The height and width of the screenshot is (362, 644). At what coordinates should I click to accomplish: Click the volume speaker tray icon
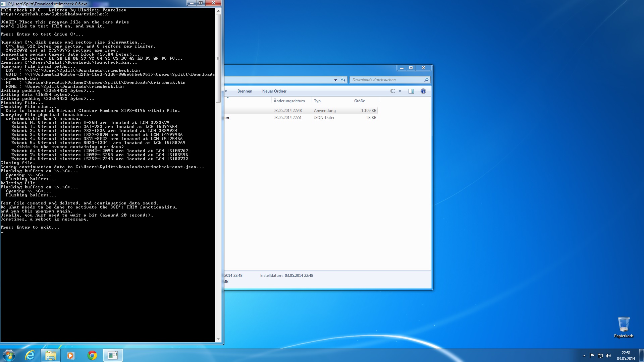coord(608,356)
